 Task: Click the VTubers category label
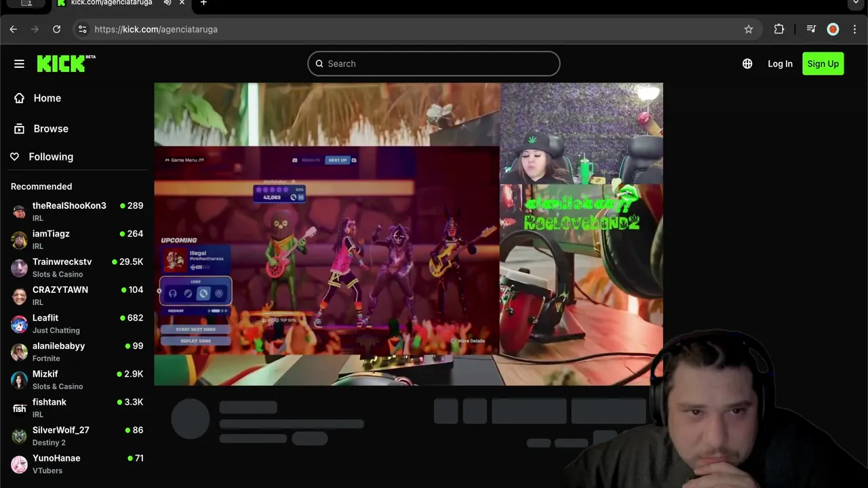[x=47, y=471]
